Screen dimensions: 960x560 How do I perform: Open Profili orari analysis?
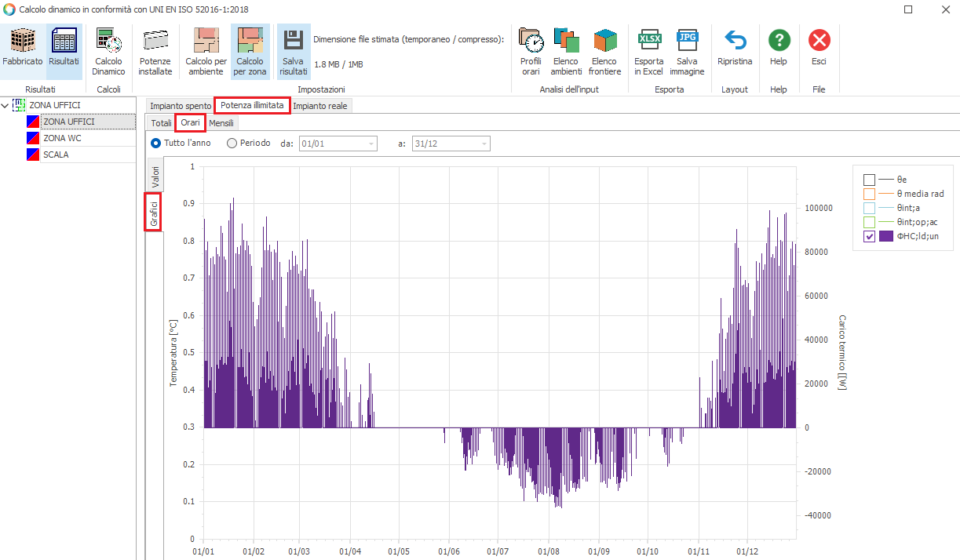point(531,41)
